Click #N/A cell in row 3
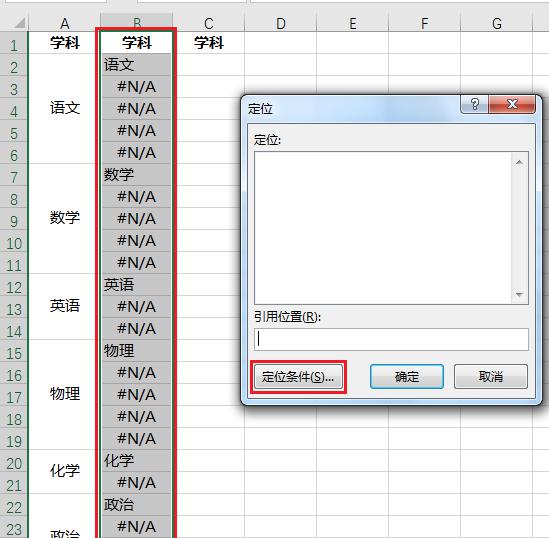 (x=137, y=87)
